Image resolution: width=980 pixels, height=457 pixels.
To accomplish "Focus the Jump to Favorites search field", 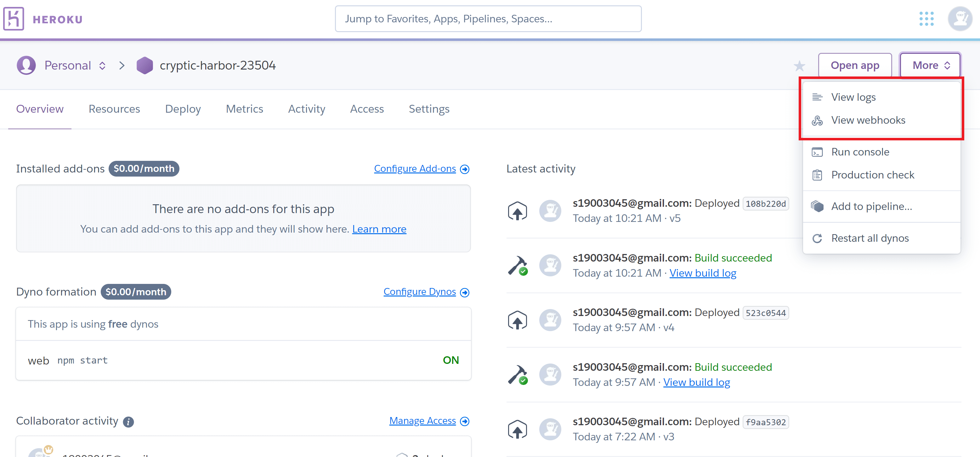I will coord(488,19).
